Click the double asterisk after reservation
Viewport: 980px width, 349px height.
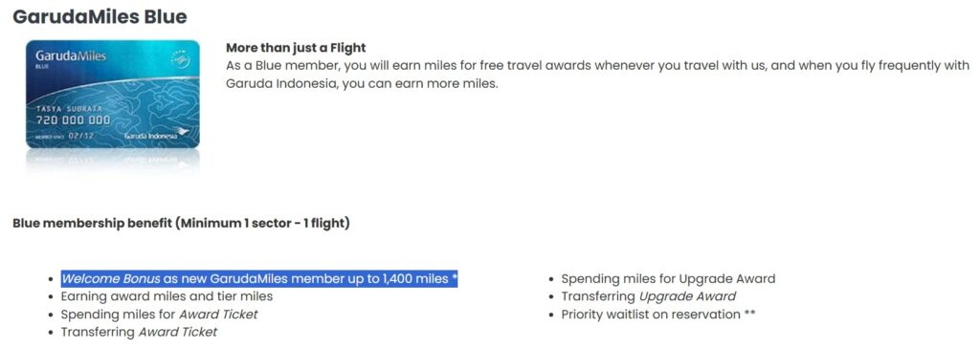[749, 314]
